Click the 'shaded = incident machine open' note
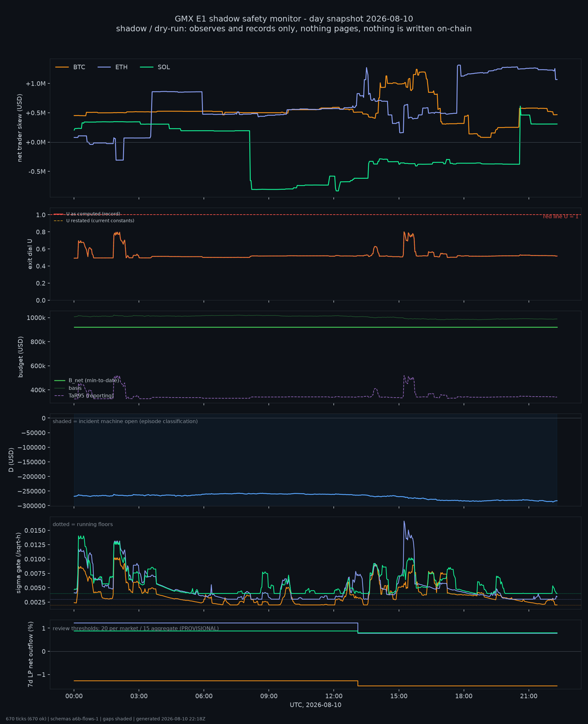 pos(125,421)
